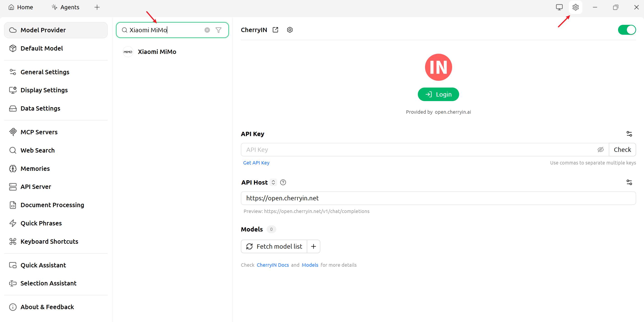The image size is (644, 322).
Task: Open About & Feedback page
Action: pos(56,307)
